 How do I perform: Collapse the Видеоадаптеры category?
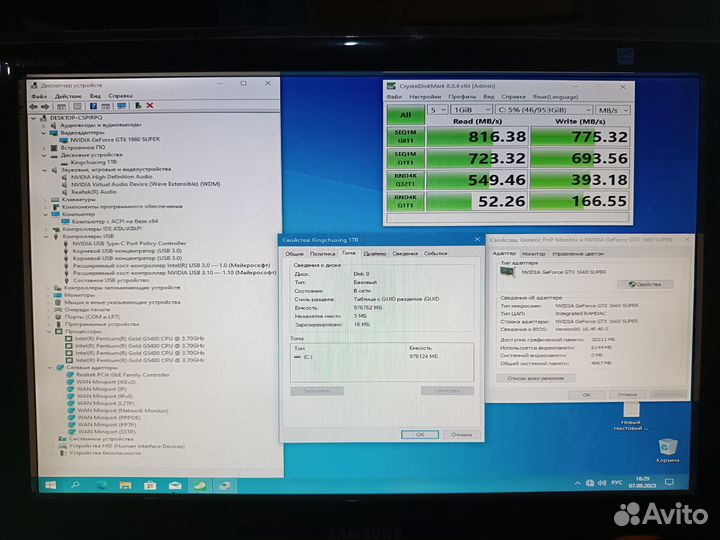(44, 132)
